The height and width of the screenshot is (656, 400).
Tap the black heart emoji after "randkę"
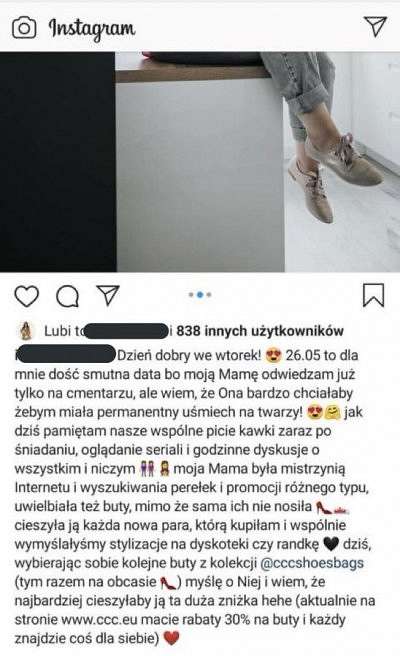[331, 544]
